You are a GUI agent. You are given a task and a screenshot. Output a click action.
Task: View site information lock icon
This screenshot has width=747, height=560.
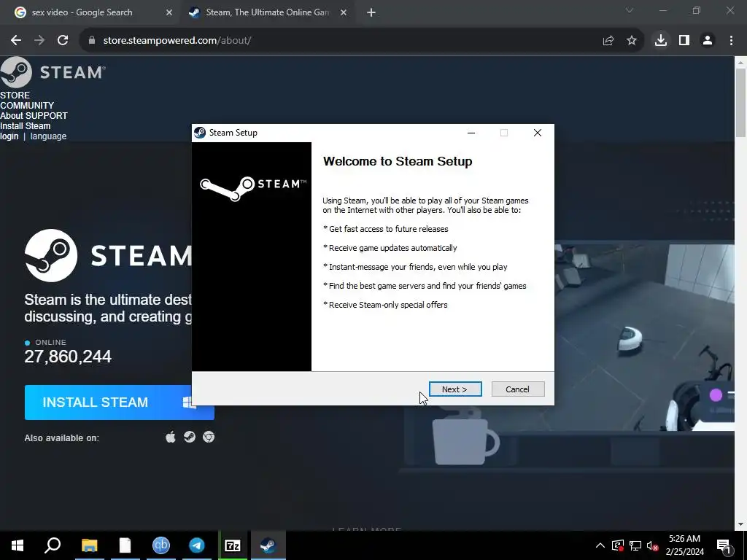[91, 41]
